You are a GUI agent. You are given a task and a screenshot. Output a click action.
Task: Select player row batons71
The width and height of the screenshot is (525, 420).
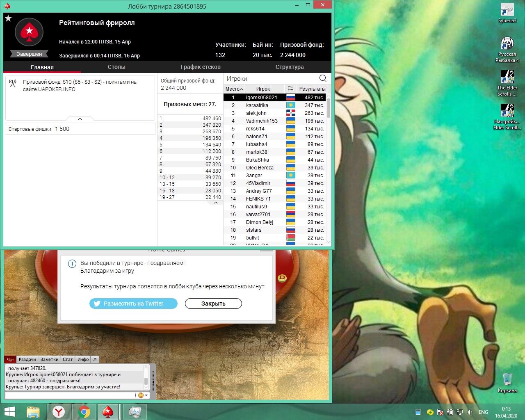tap(274, 137)
